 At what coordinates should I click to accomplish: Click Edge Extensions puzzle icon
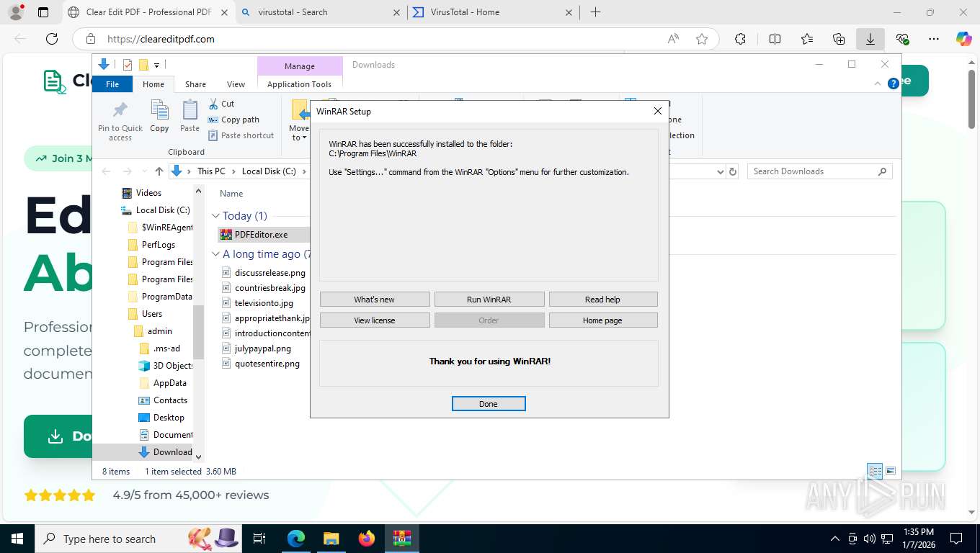(740, 39)
